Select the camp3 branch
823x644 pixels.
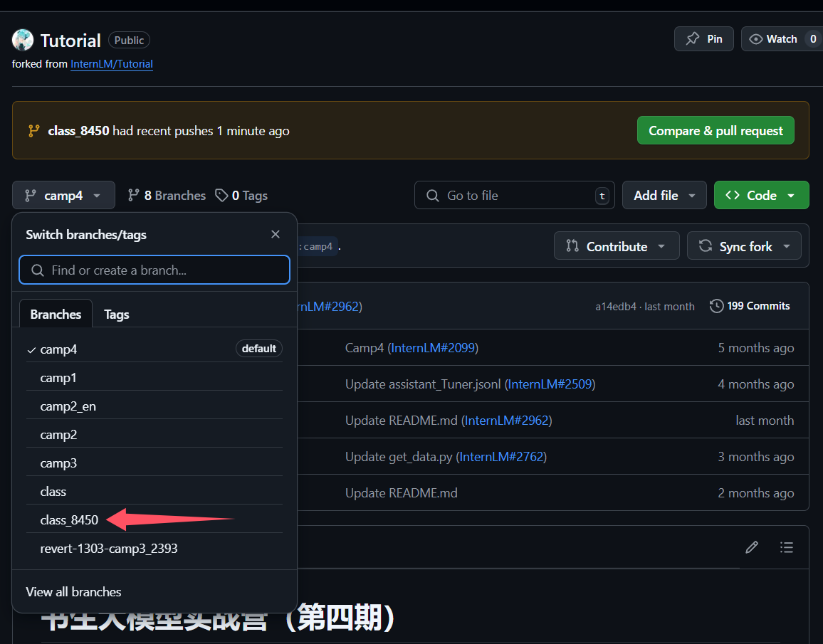154,463
